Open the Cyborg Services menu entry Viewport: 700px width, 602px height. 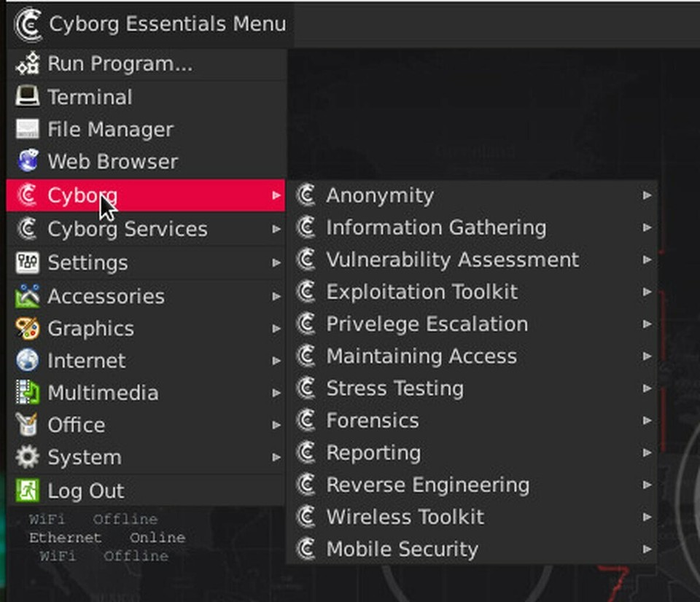[x=127, y=229]
